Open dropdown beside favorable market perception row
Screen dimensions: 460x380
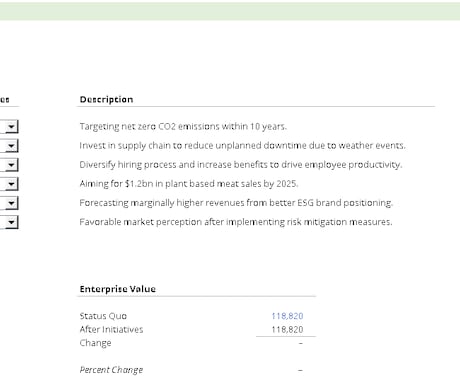click(11, 222)
